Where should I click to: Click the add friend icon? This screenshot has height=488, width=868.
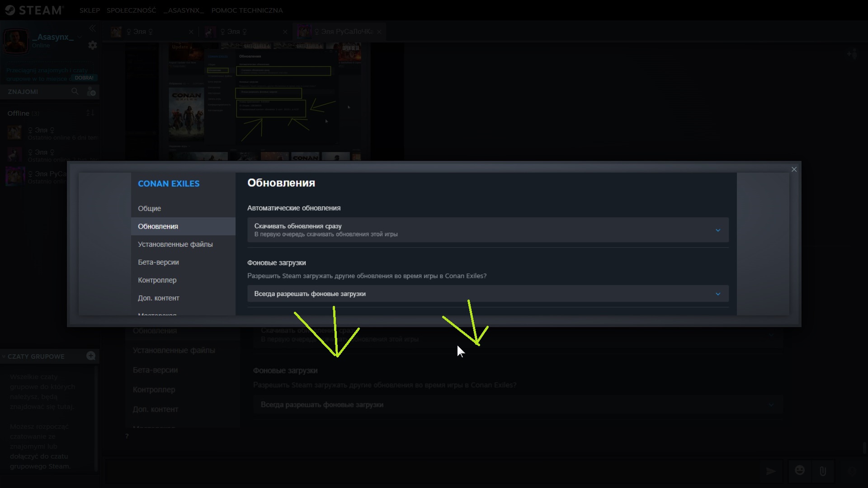click(x=91, y=92)
